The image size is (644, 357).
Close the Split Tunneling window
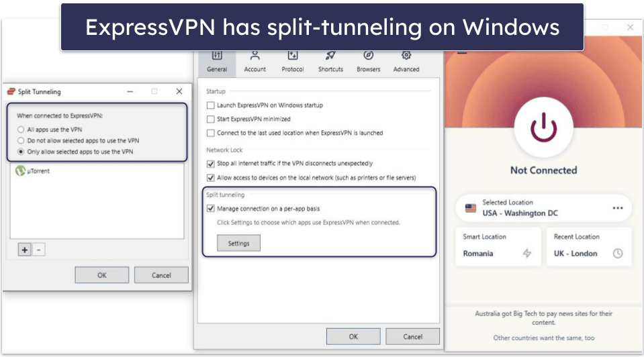[179, 91]
